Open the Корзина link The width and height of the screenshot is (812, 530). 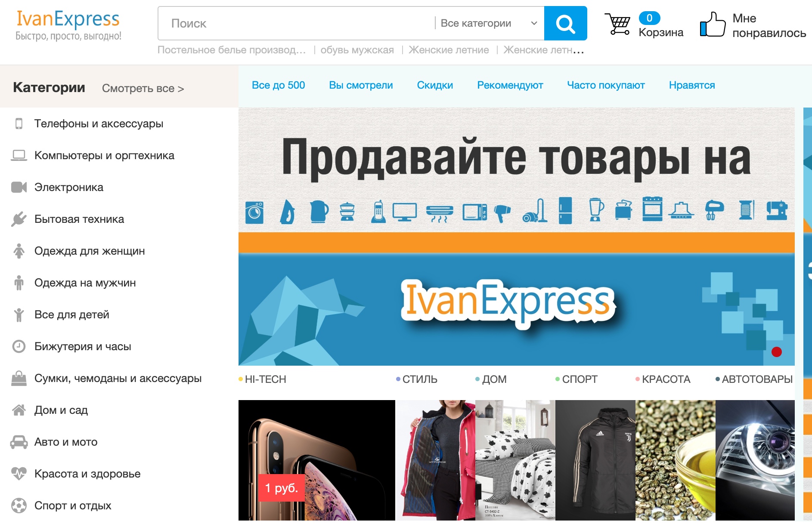coord(661,32)
